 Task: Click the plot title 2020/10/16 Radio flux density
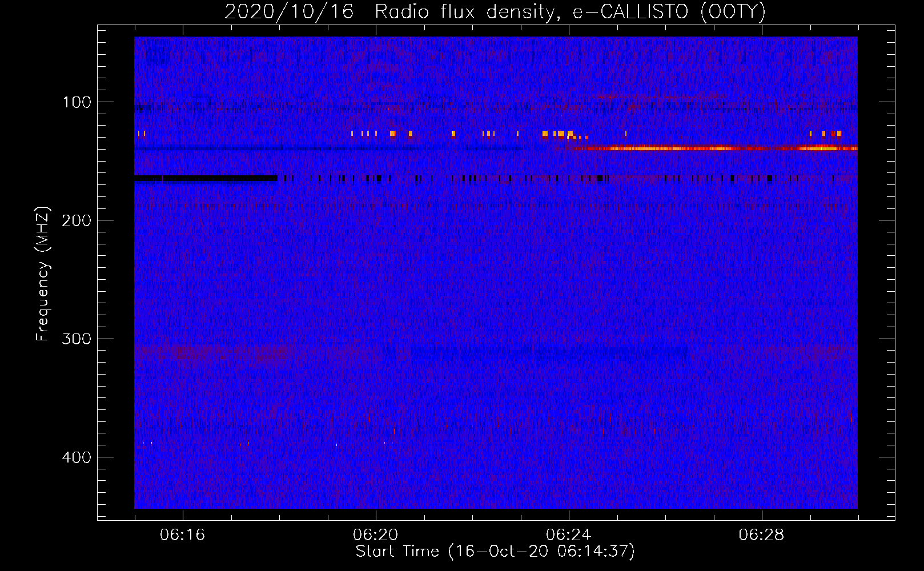click(495, 11)
